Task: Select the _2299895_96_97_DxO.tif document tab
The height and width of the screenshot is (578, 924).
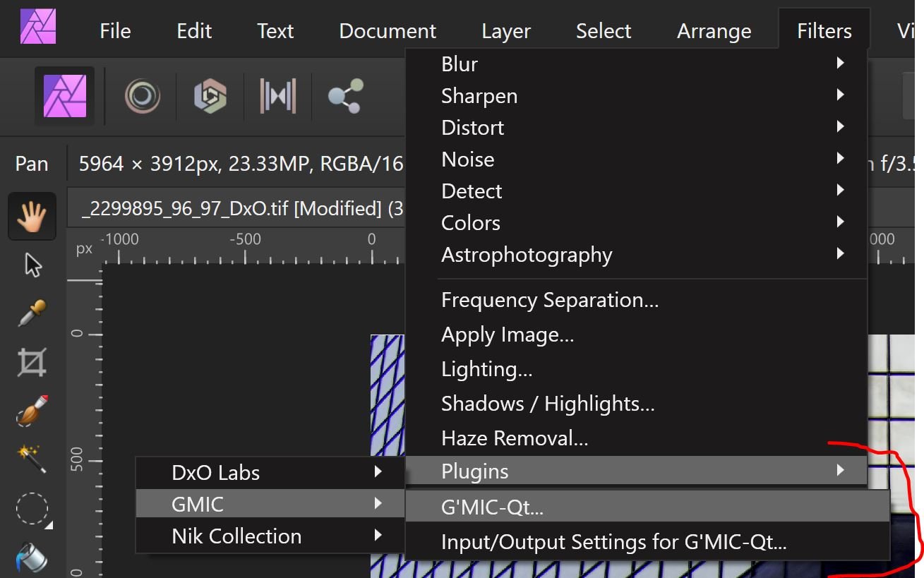Action: (236, 208)
